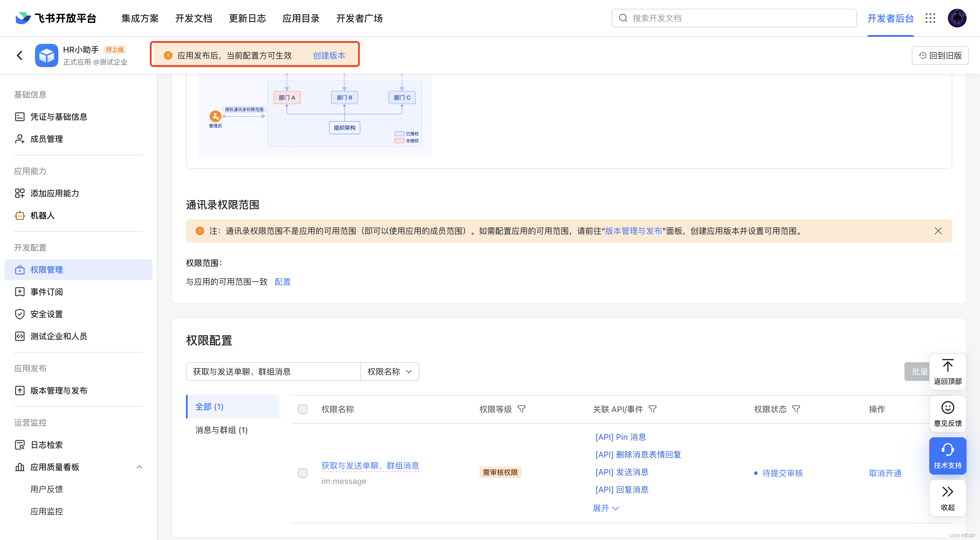Click the 创建版本 link in banner

click(329, 55)
